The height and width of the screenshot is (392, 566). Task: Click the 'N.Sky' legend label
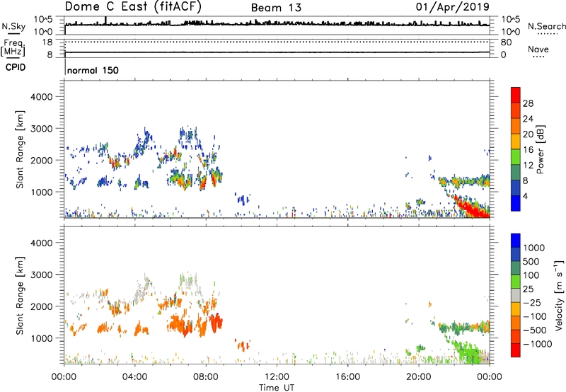[x=13, y=26]
